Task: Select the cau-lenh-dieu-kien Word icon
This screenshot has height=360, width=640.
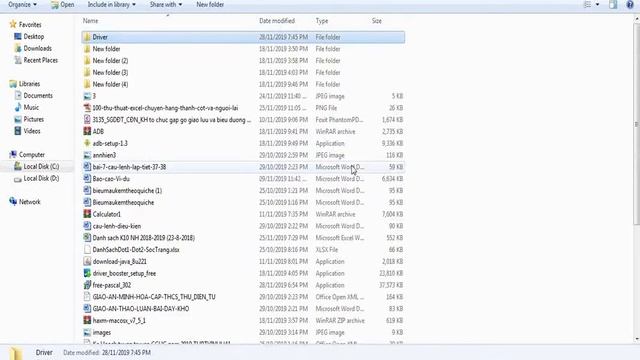Action: [87, 226]
